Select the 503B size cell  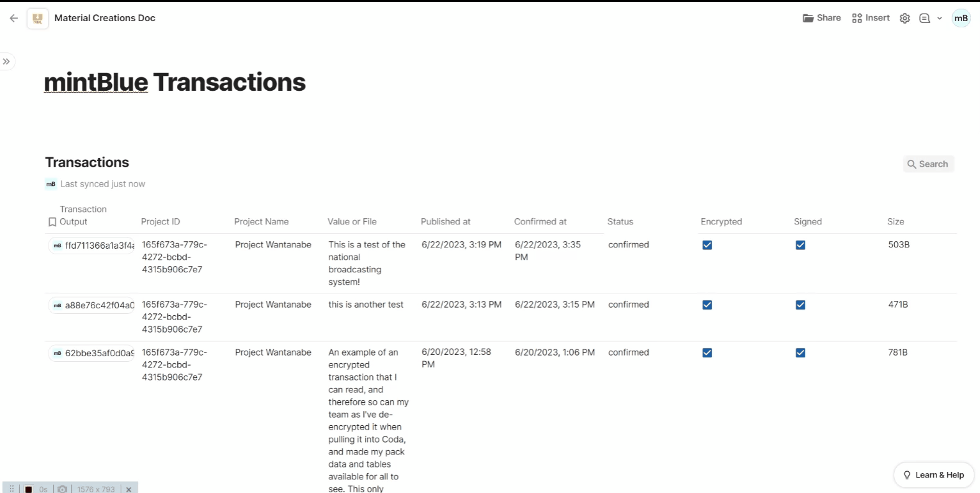[x=899, y=245]
